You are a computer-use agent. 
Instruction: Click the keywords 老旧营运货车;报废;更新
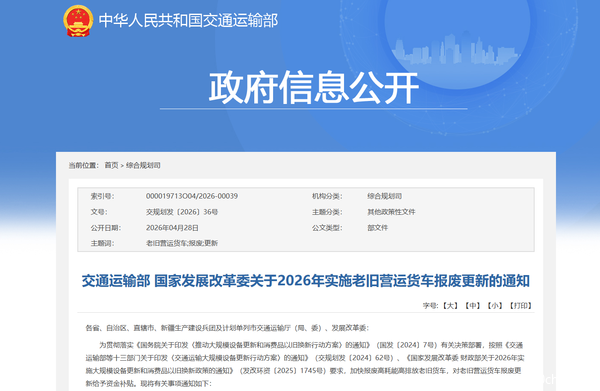click(x=182, y=243)
